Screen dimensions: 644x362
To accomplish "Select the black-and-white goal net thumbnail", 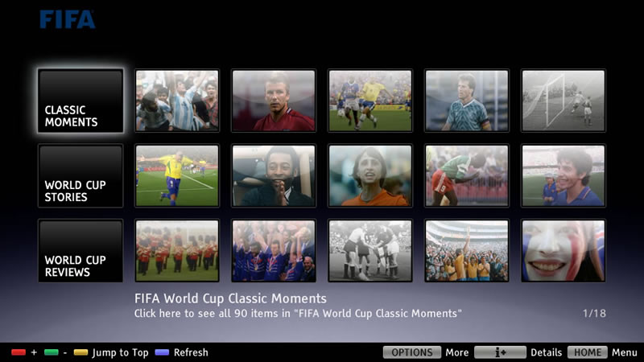I will (x=563, y=101).
